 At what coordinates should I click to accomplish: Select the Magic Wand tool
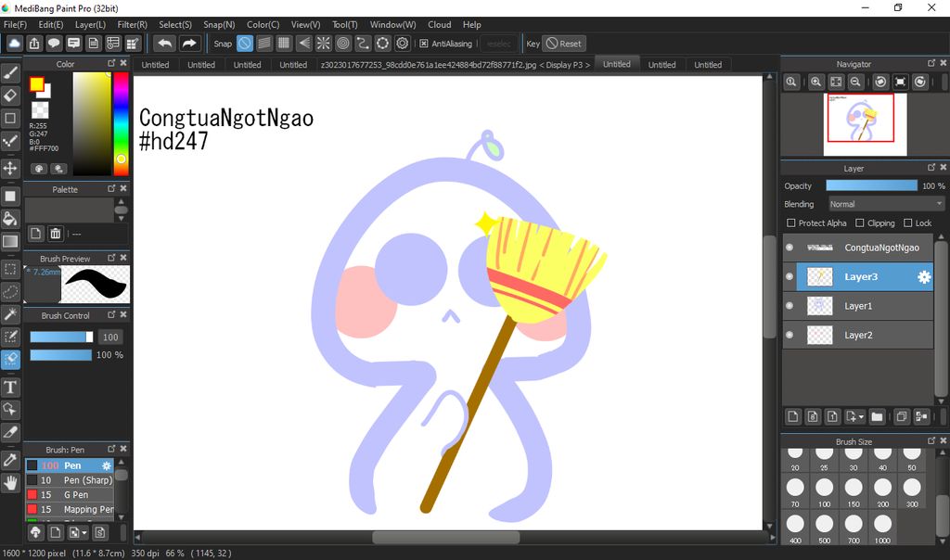tap(10, 314)
